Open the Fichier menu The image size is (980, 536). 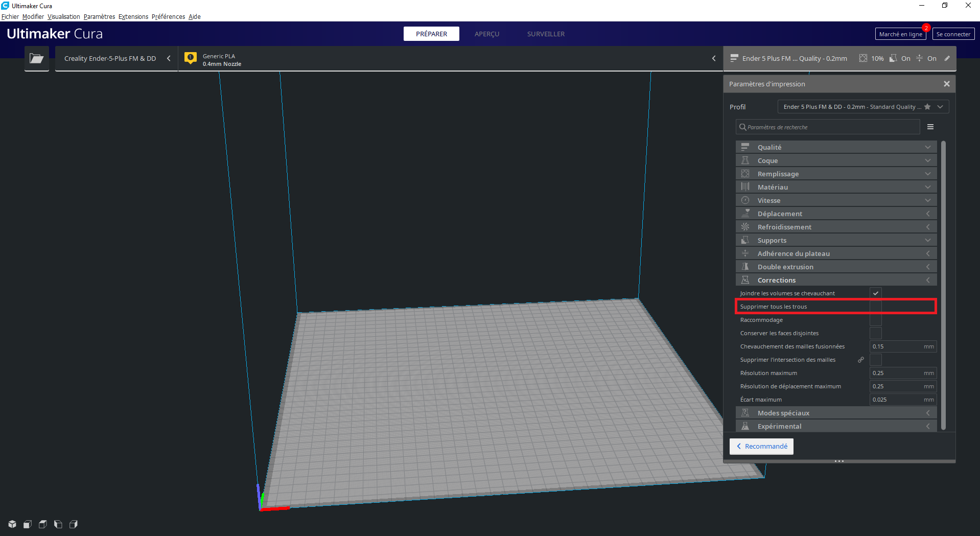[x=10, y=17]
